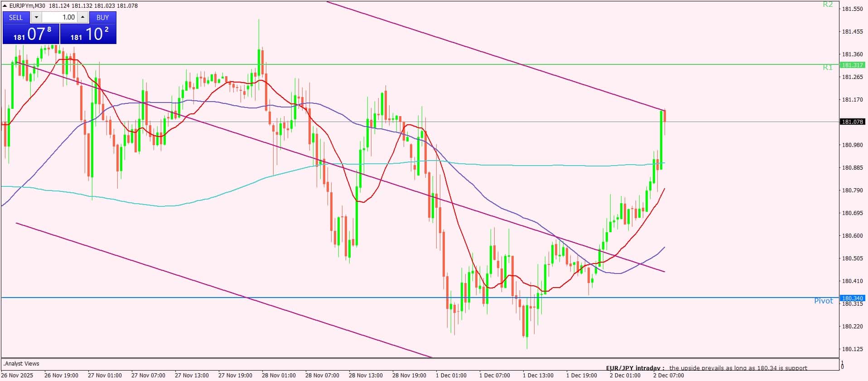This screenshot has height=381, width=868.
Task: Click 181.170 on the price axis
Action: (x=852, y=99)
